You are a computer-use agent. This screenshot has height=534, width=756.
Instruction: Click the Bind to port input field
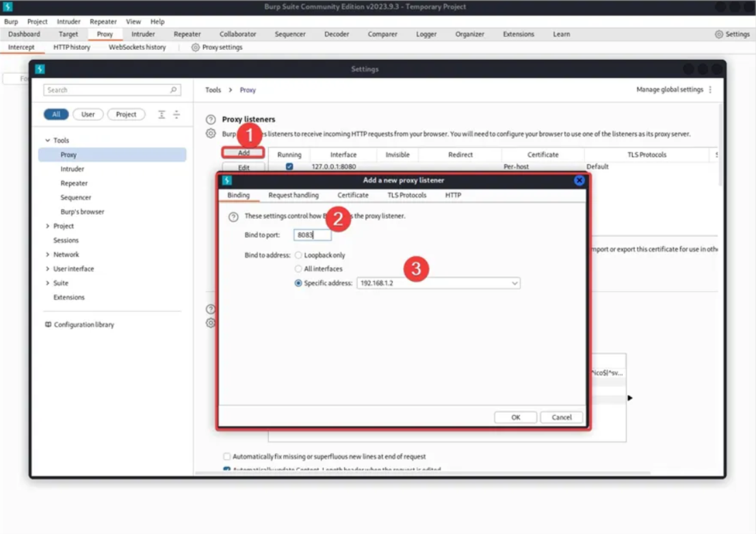click(313, 235)
